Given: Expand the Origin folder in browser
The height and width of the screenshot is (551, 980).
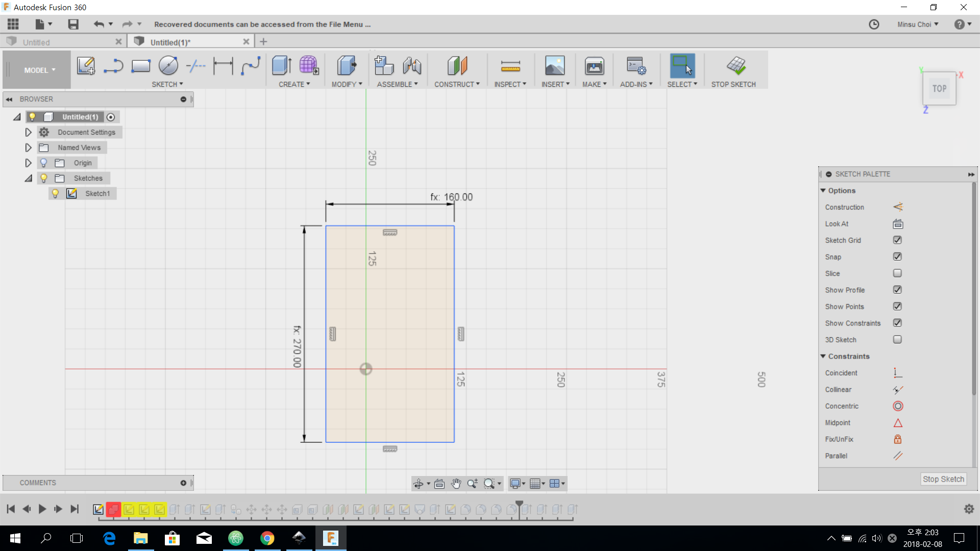Looking at the screenshot, I should click(28, 163).
